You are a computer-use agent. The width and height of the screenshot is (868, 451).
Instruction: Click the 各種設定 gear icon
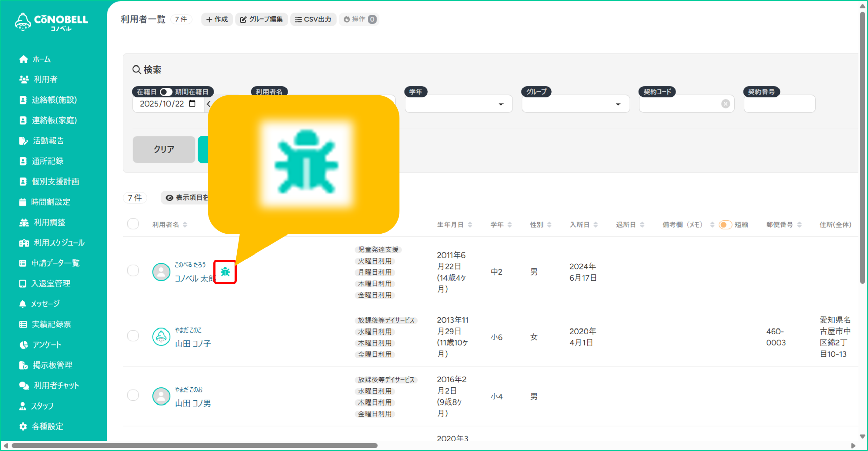click(x=23, y=426)
